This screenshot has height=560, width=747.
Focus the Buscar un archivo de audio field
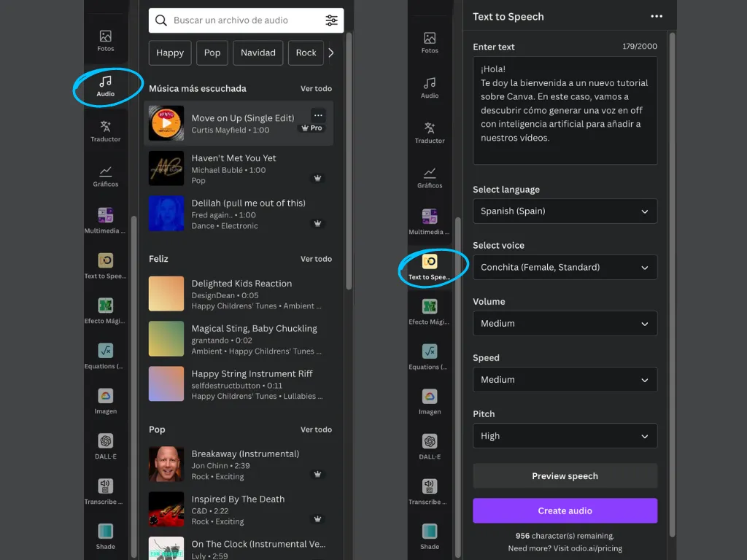(247, 20)
